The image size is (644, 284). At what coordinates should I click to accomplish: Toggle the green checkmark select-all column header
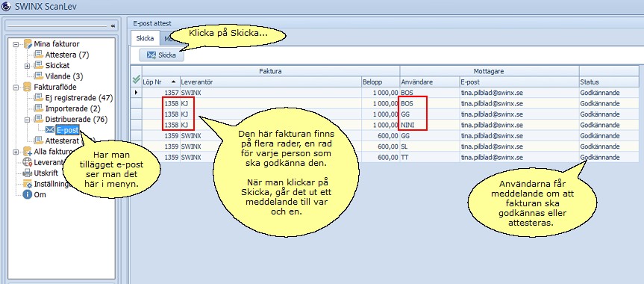[137, 80]
